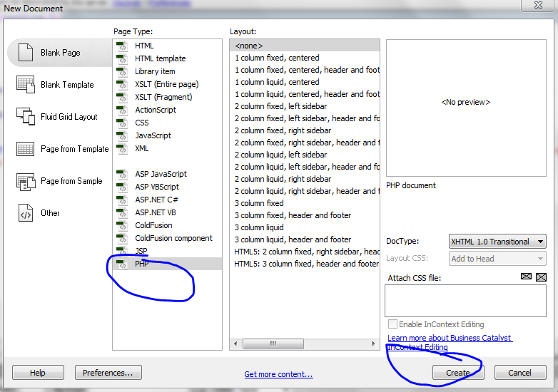Click the HTML template file icon
The width and height of the screenshot is (558, 392).
coord(122,59)
